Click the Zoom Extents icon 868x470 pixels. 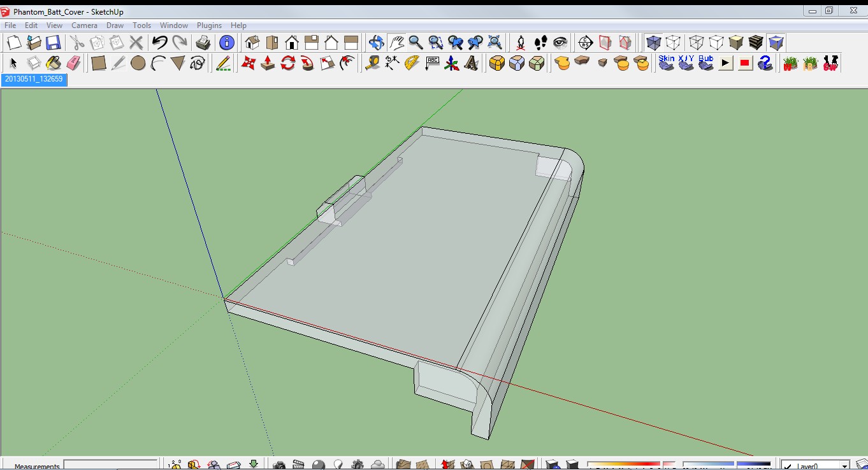[x=495, y=43]
